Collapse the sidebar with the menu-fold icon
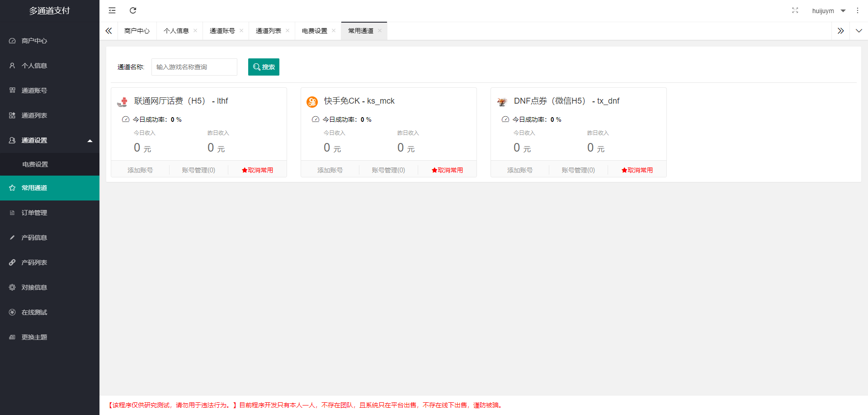 [x=112, y=10]
